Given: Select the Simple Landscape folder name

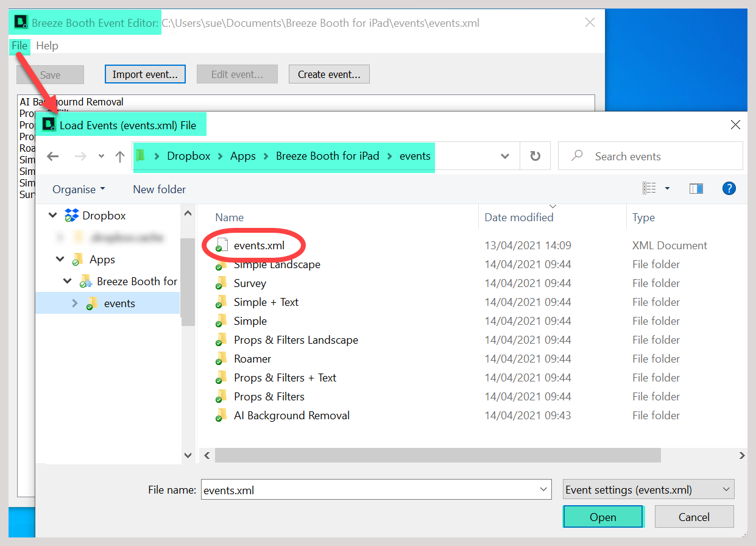Looking at the screenshot, I should tap(277, 264).
